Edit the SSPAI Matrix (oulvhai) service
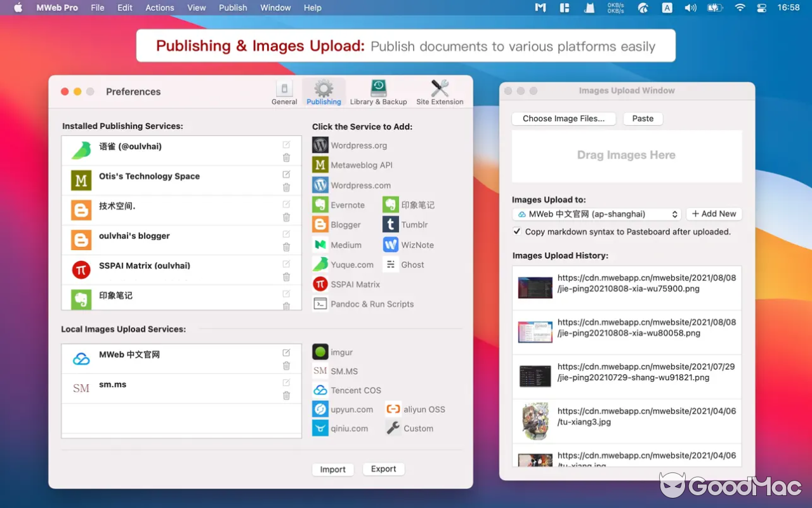Image resolution: width=812 pixels, height=508 pixels. 286,263
